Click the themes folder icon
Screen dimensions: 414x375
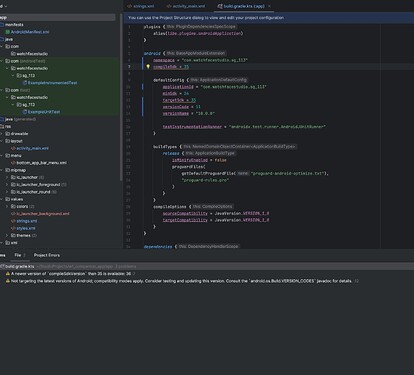(x=13, y=236)
